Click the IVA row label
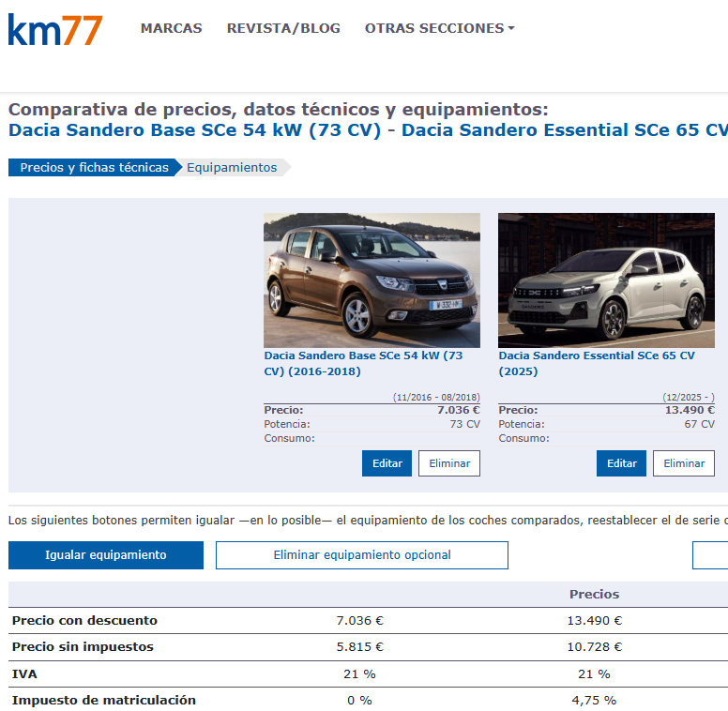This screenshot has height=711, width=728. coord(24,673)
